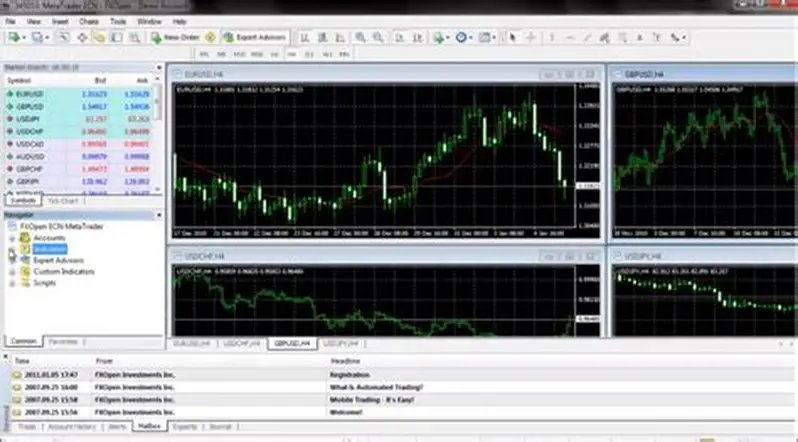Switch timeframe to H1

click(x=275, y=54)
